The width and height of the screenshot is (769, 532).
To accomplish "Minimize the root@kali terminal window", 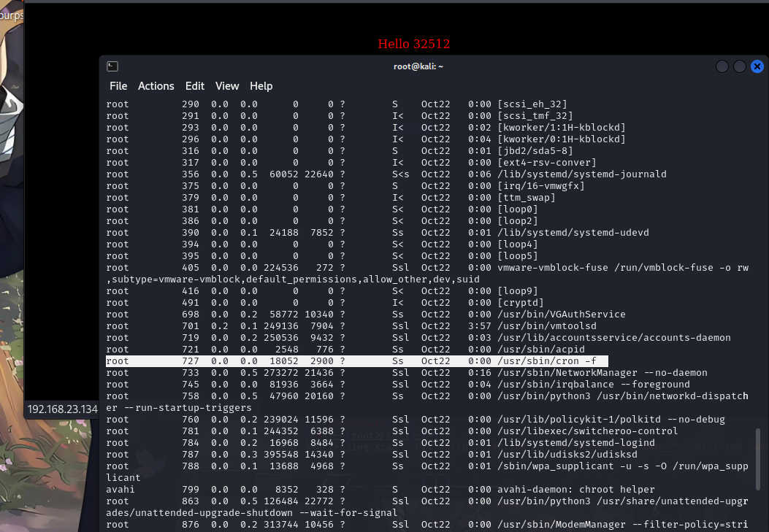I will click(722, 66).
